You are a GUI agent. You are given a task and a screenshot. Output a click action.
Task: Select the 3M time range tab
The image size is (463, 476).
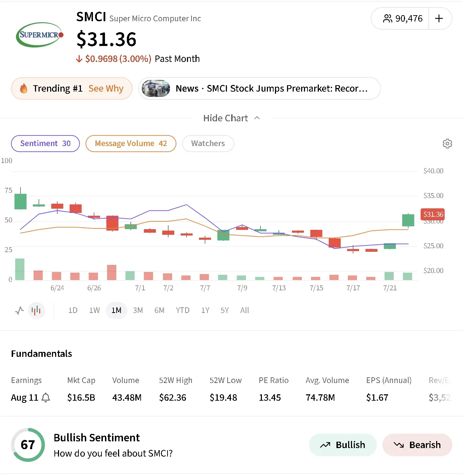[138, 310]
